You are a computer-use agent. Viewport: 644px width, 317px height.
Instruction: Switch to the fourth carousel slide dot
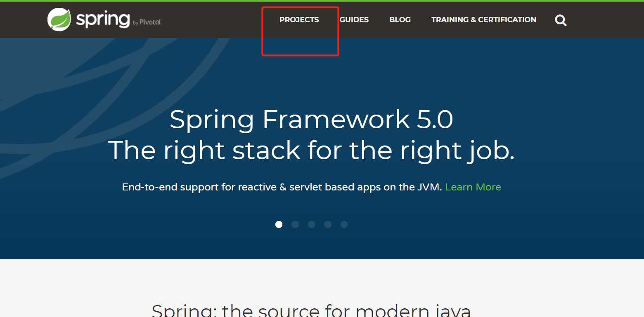328,224
